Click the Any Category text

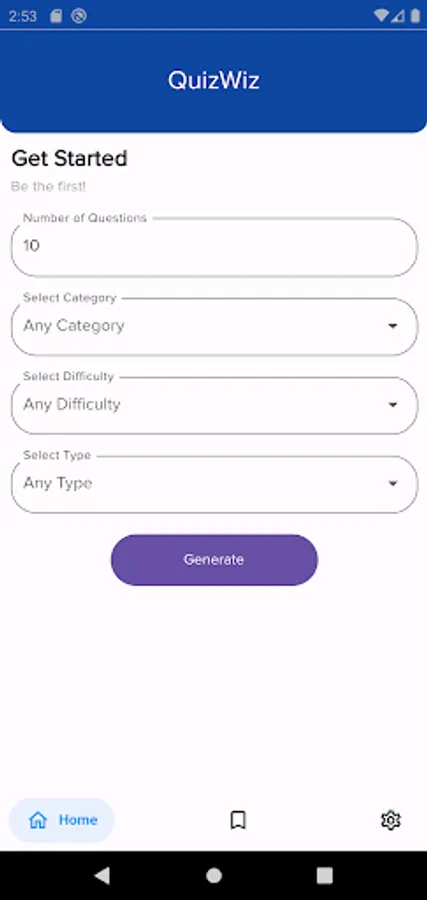pyautogui.click(x=74, y=326)
